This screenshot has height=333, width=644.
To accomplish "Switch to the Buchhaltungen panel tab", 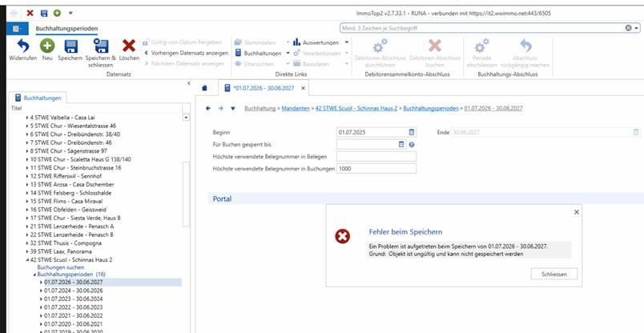I will 38,98.
